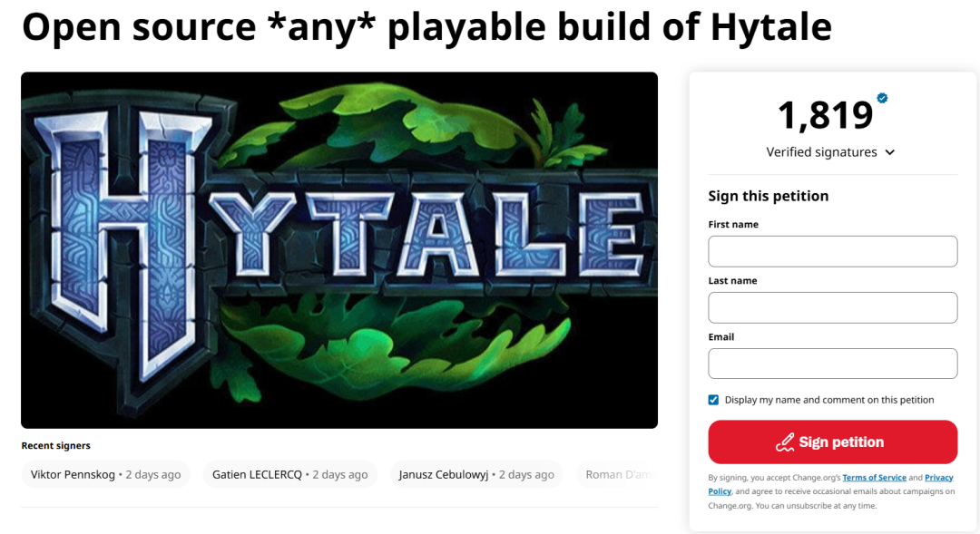Click the Verified signatures label
The height and width of the screenshot is (534, 980).
point(821,152)
